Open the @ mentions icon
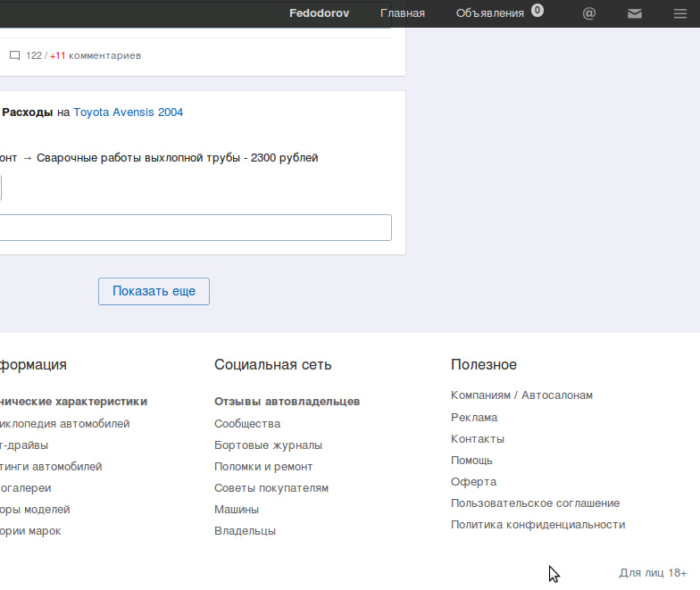The width and height of the screenshot is (700, 590). [x=589, y=13]
